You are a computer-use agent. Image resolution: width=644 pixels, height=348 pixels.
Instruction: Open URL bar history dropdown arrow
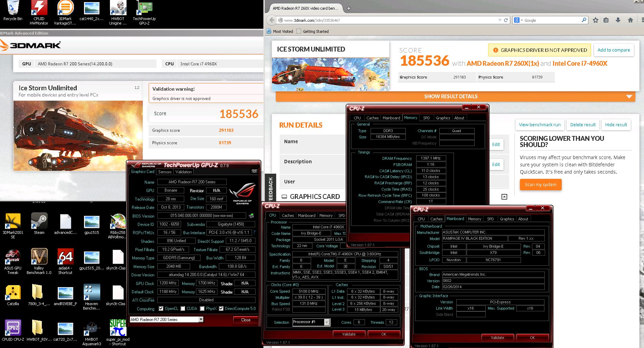[500, 20]
